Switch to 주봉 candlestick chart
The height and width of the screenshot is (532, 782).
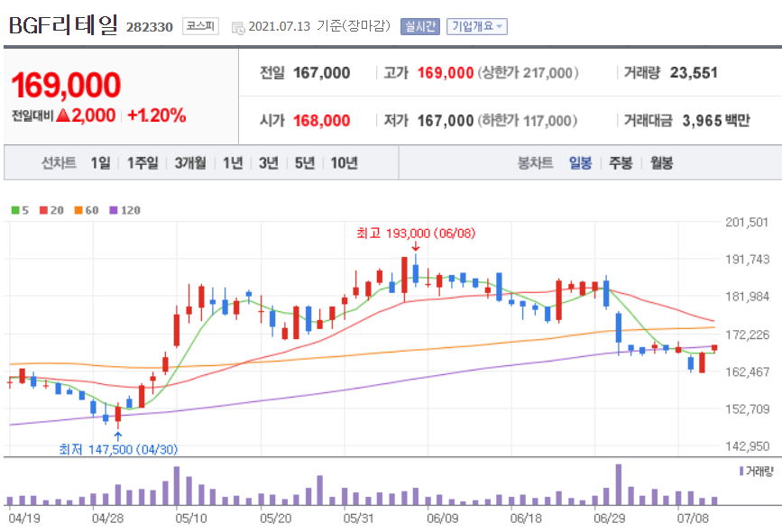tap(621, 162)
